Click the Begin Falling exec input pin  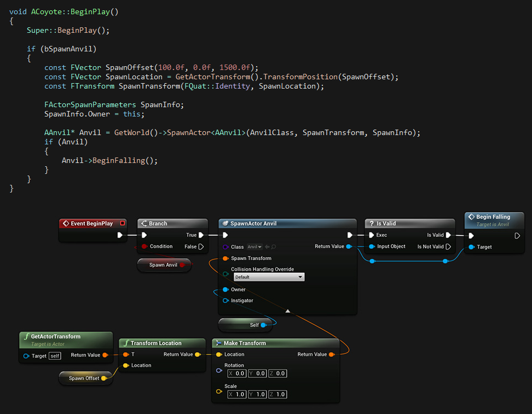(x=471, y=236)
